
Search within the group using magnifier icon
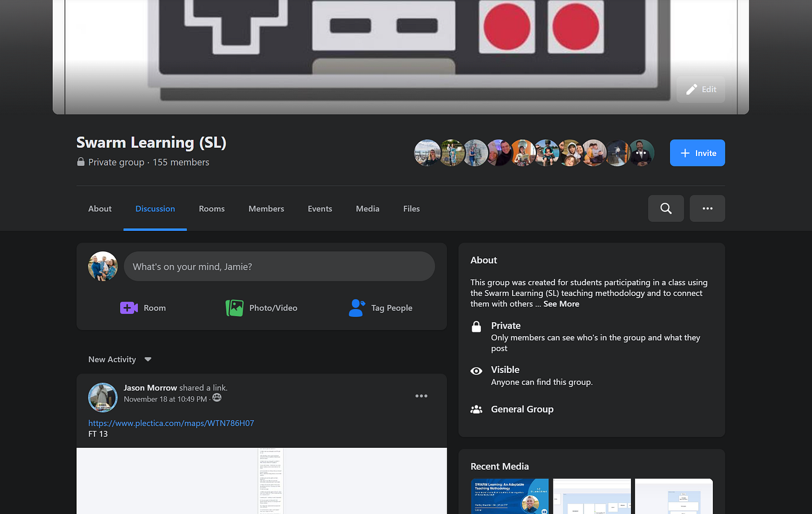click(x=666, y=208)
